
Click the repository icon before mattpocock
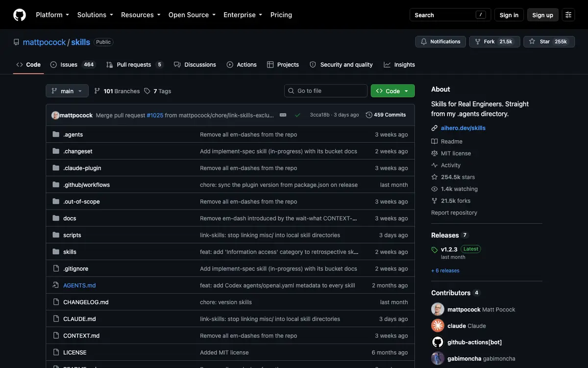point(17,42)
